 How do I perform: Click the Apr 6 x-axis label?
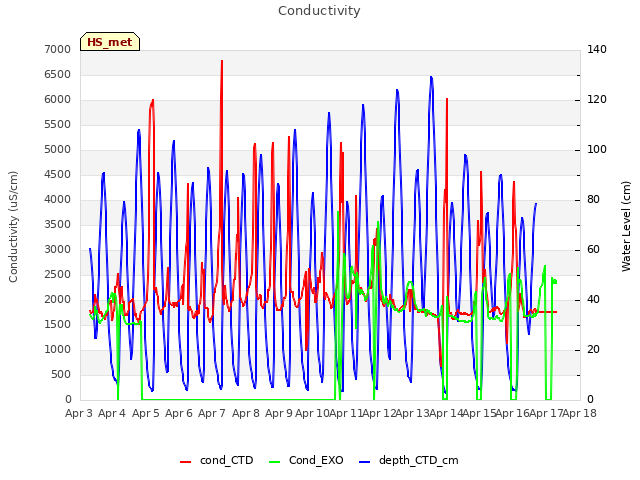click(179, 413)
